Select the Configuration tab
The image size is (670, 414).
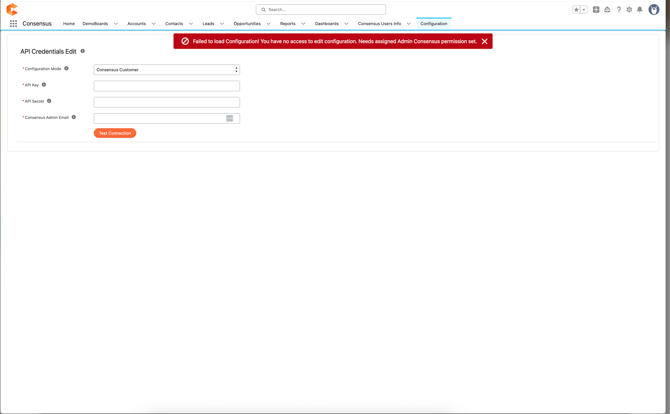click(434, 23)
